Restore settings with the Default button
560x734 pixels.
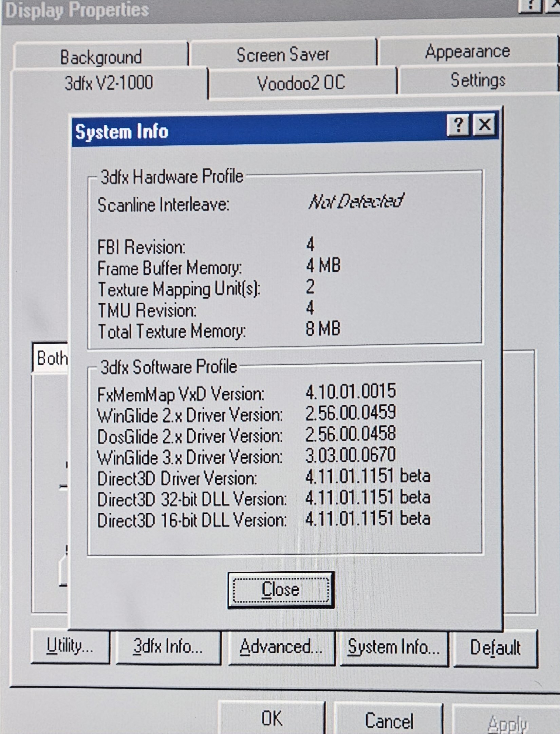[496, 648]
